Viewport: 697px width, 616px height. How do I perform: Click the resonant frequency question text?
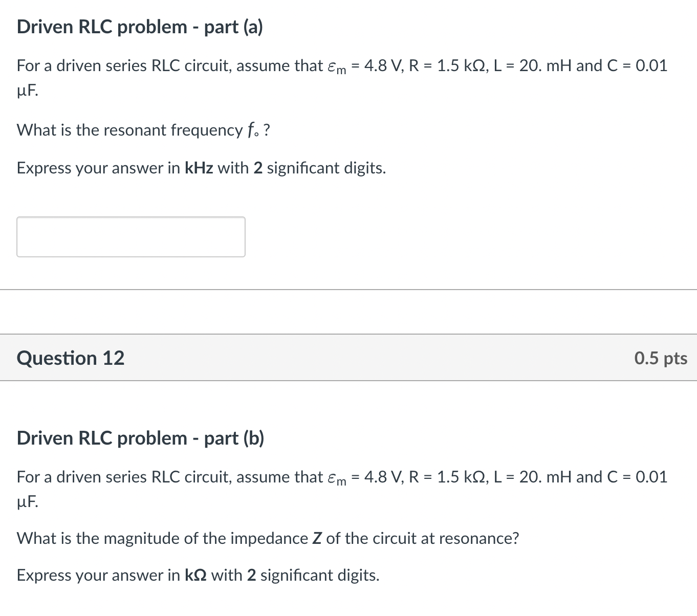(143, 130)
